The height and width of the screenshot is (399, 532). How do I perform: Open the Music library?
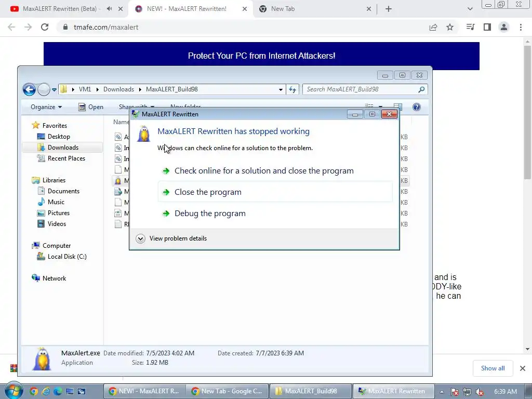click(x=56, y=202)
